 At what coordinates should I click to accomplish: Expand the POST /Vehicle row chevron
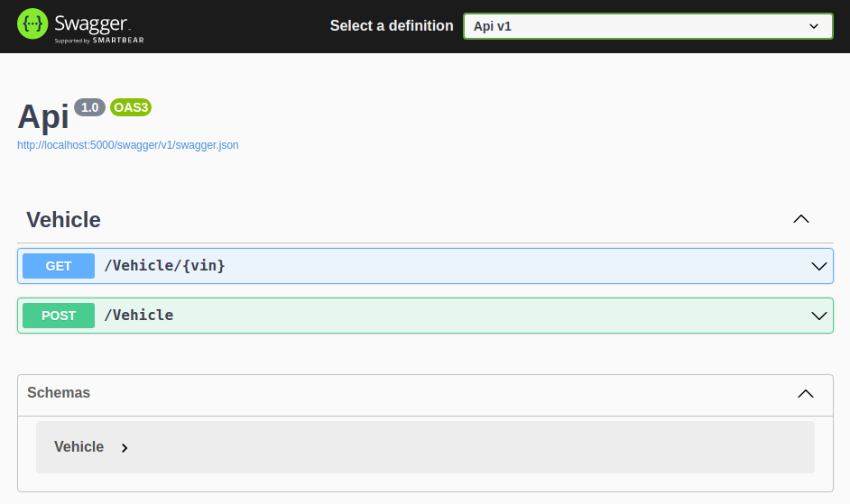[x=818, y=316]
